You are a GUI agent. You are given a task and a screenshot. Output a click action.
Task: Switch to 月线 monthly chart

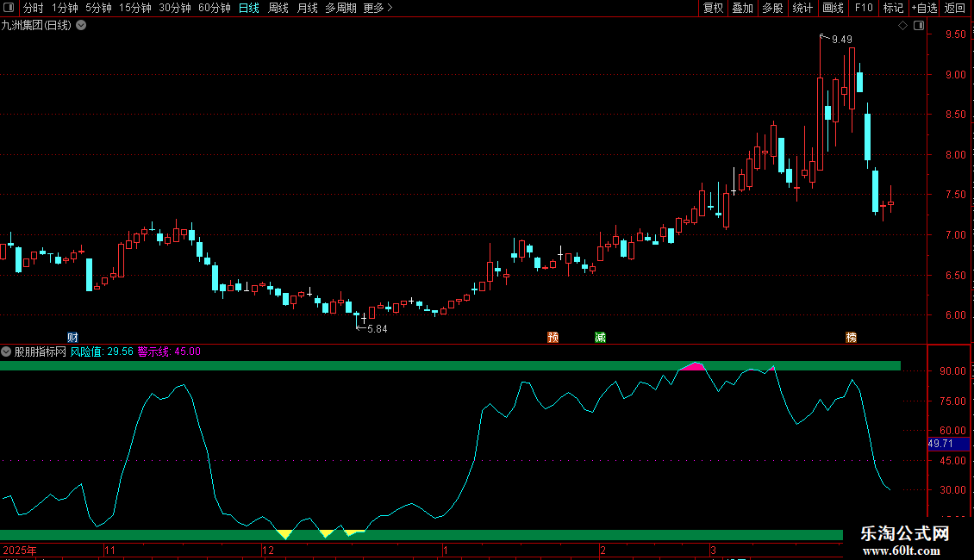307,8
